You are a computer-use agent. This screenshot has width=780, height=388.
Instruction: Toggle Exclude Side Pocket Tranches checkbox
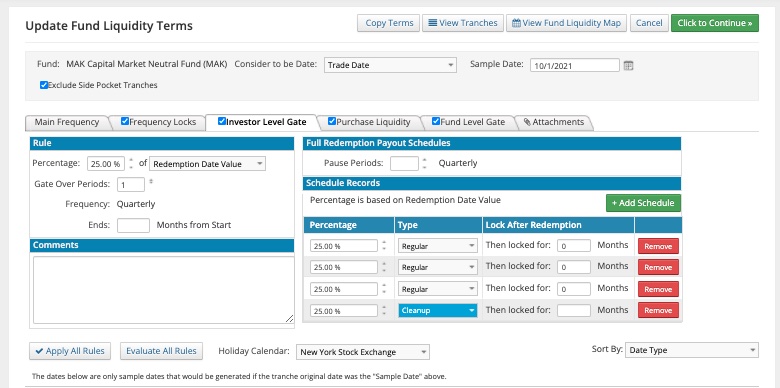tap(44, 85)
